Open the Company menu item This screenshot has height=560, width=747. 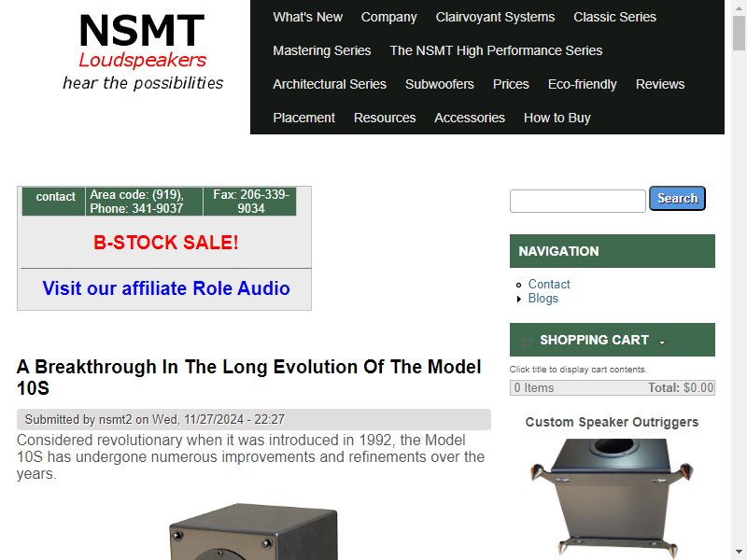tap(388, 17)
